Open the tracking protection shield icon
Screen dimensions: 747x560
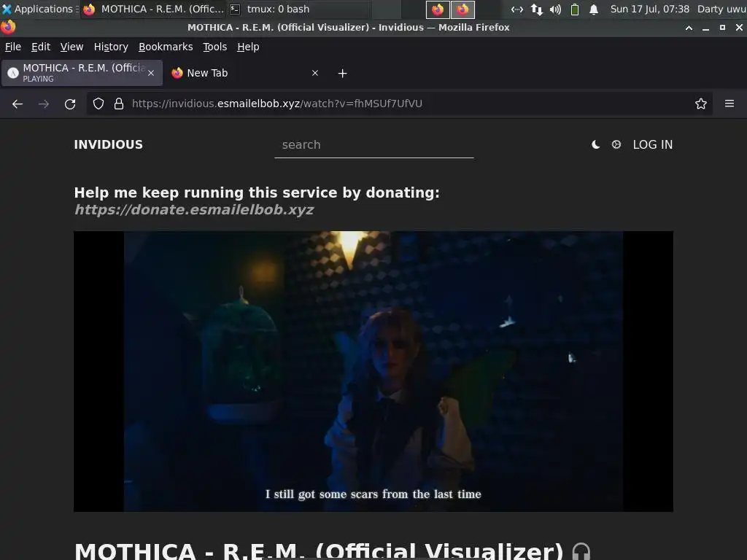(x=98, y=104)
